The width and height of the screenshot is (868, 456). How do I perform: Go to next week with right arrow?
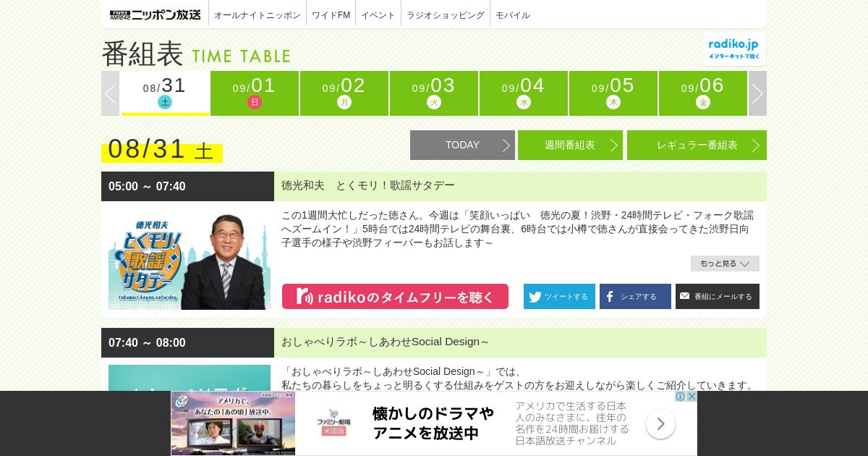(757, 93)
